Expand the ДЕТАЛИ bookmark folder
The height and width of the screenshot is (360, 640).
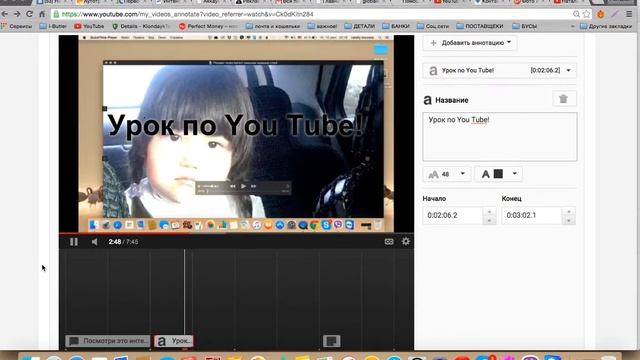[360, 26]
